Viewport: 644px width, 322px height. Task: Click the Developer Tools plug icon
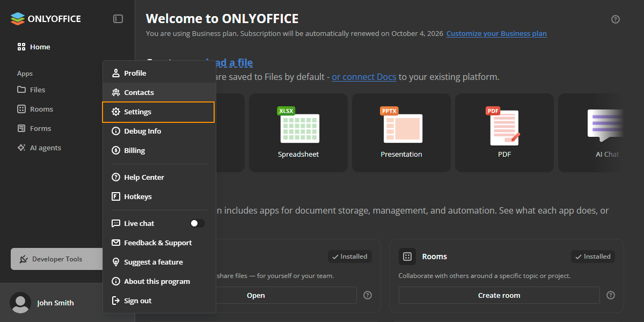point(23,259)
